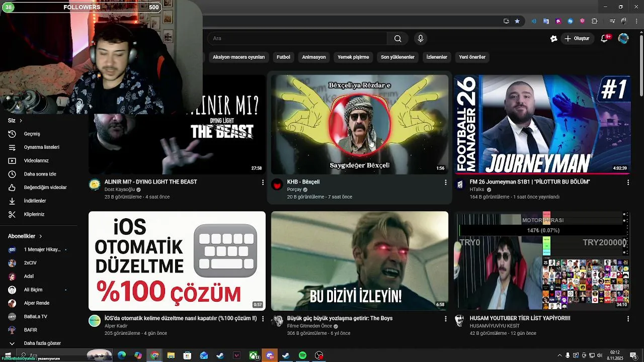Open options menu for iOS otomatik düzeltme video
This screenshot has width=644, height=362.
(263, 319)
